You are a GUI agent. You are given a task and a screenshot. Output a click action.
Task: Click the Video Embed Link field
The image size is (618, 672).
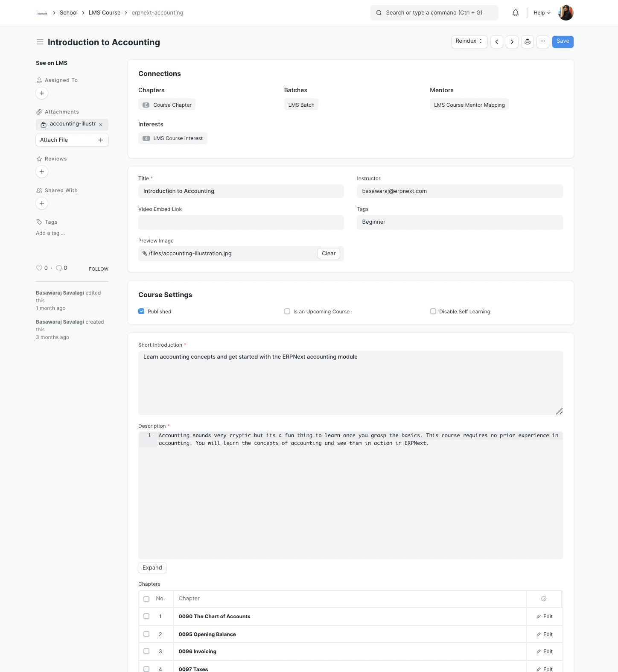pyautogui.click(x=241, y=222)
